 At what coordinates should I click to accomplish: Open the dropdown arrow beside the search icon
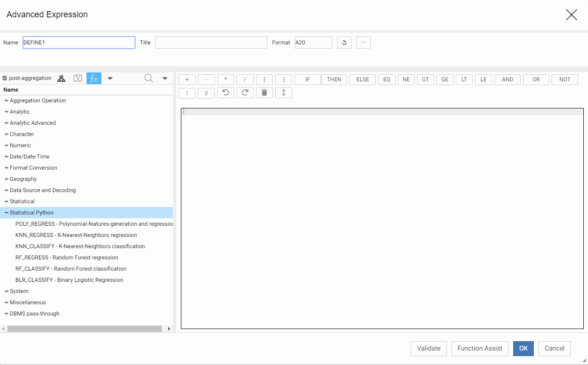pos(165,78)
